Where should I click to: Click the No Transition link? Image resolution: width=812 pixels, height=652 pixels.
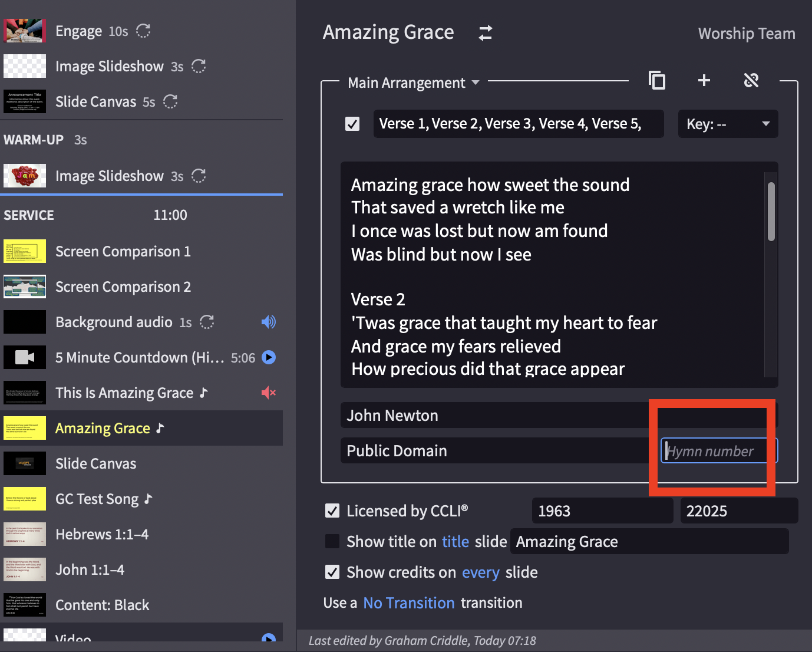point(408,602)
